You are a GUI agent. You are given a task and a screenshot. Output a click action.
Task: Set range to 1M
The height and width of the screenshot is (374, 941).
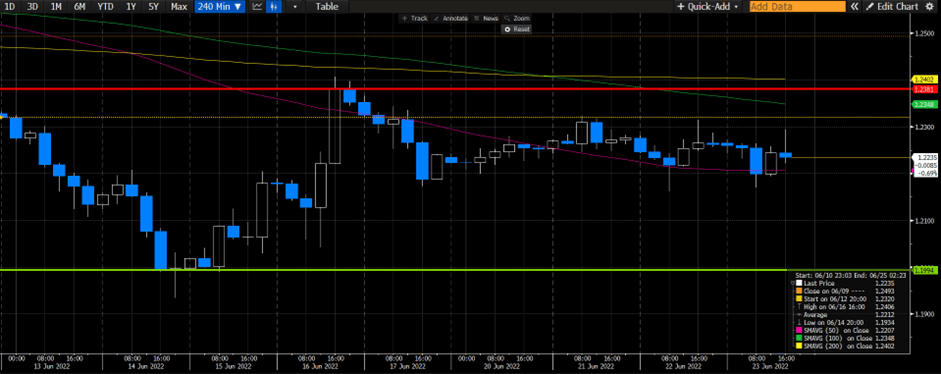[x=56, y=7]
